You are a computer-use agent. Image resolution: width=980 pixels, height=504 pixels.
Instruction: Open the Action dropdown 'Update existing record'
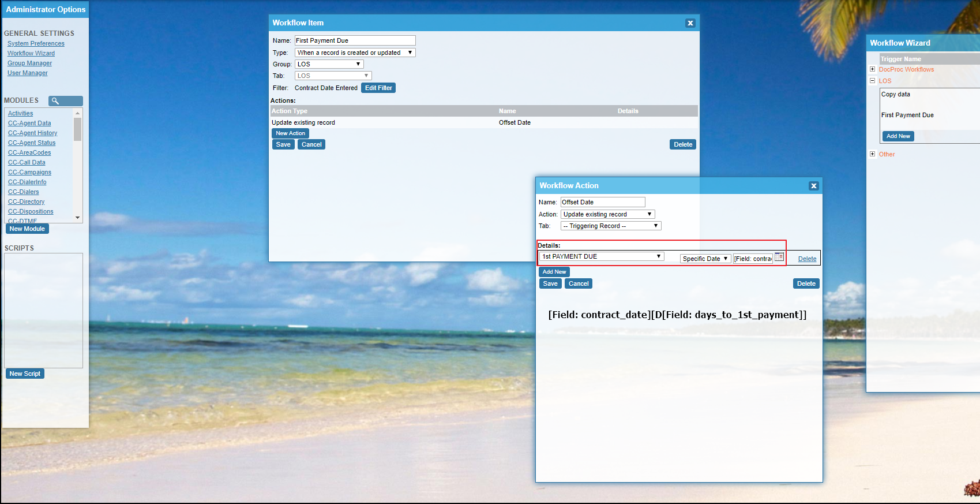pyautogui.click(x=608, y=214)
